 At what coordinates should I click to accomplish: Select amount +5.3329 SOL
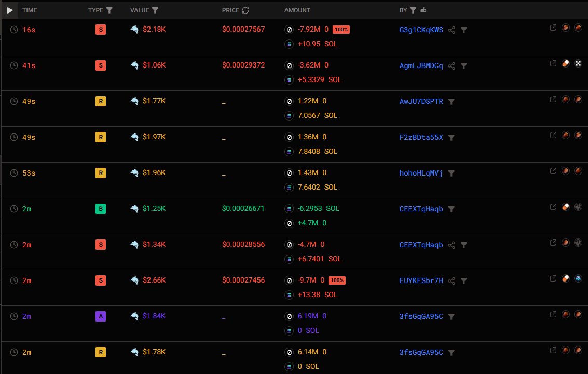click(320, 79)
